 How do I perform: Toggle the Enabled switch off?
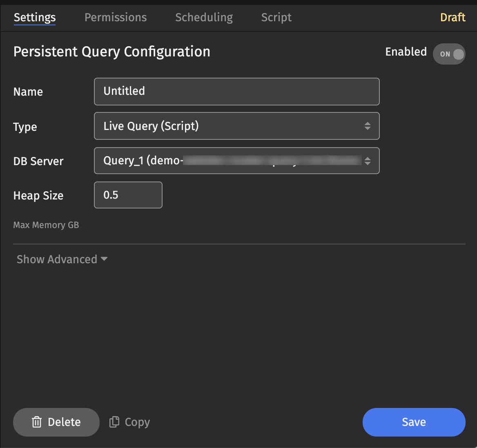(x=449, y=54)
